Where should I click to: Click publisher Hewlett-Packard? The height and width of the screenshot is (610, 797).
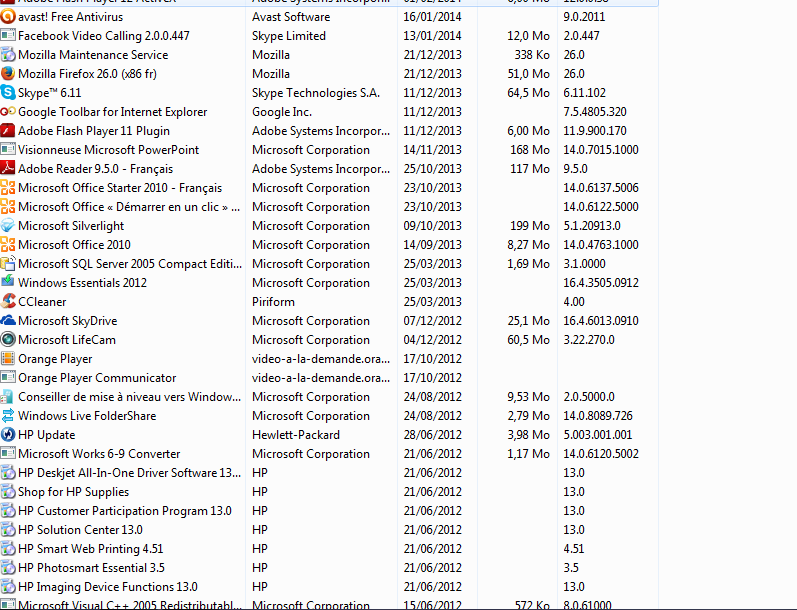[x=296, y=435]
